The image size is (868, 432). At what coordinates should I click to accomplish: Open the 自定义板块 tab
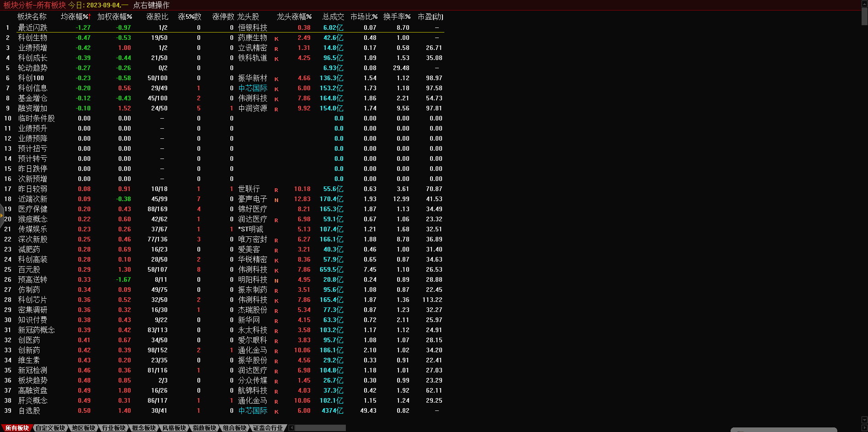[50, 428]
